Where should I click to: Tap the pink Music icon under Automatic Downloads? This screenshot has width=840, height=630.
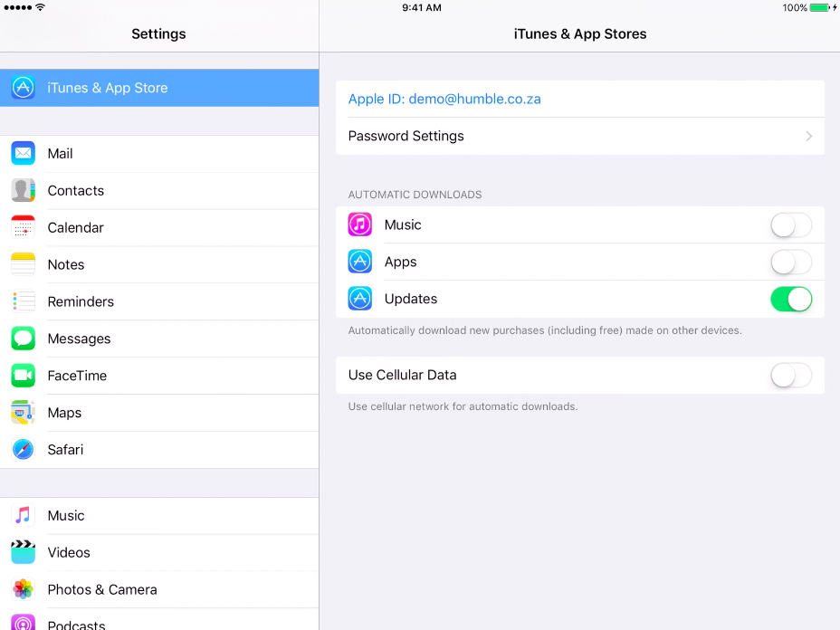click(x=360, y=224)
